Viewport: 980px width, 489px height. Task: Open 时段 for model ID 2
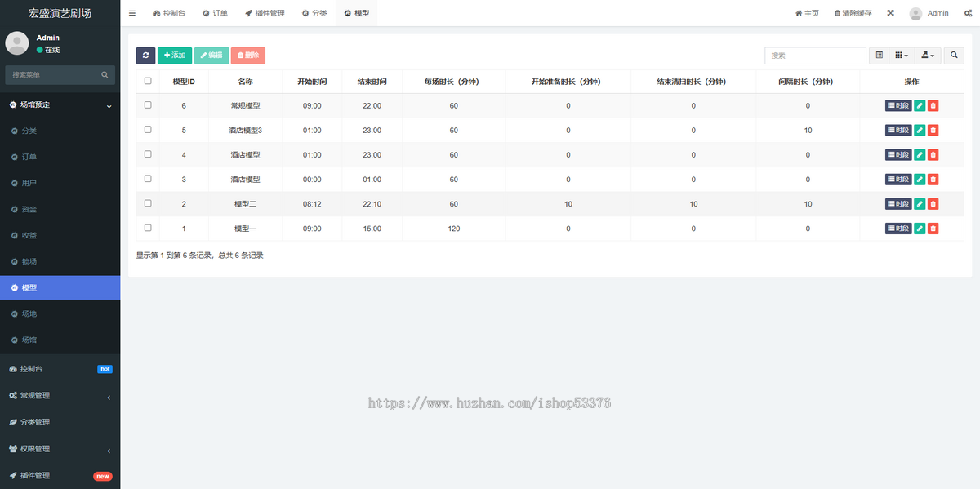click(x=898, y=204)
